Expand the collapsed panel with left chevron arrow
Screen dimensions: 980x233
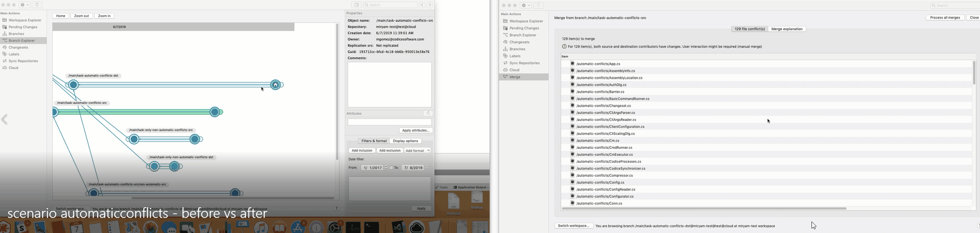tap(4, 119)
